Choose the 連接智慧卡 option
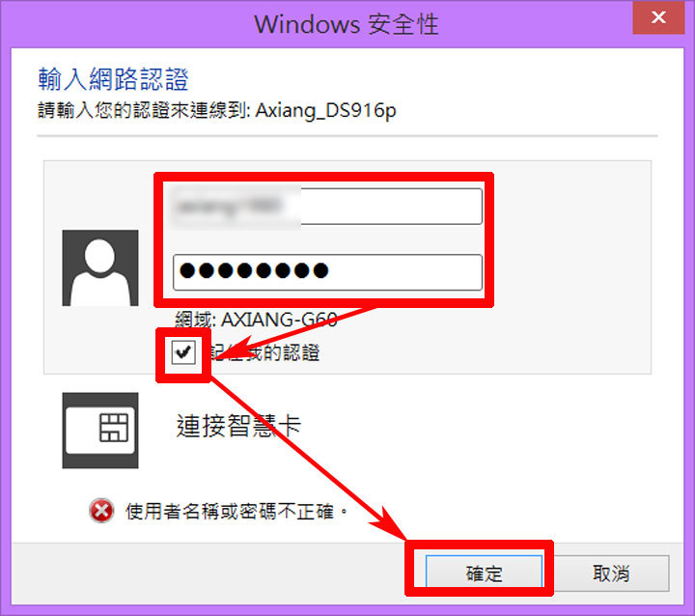The height and width of the screenshot is (616, 695). click(239, 426)
